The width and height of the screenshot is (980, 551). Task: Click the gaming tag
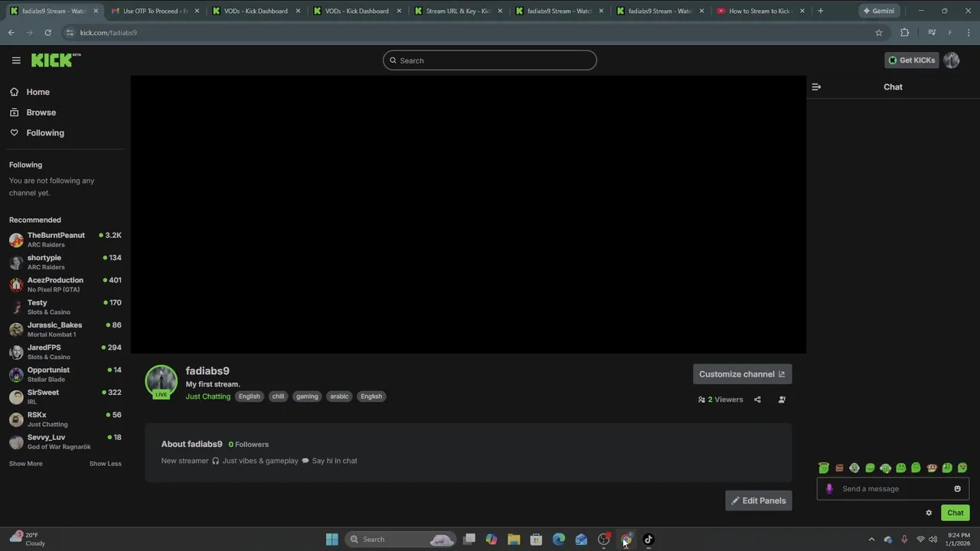(307, 396)
